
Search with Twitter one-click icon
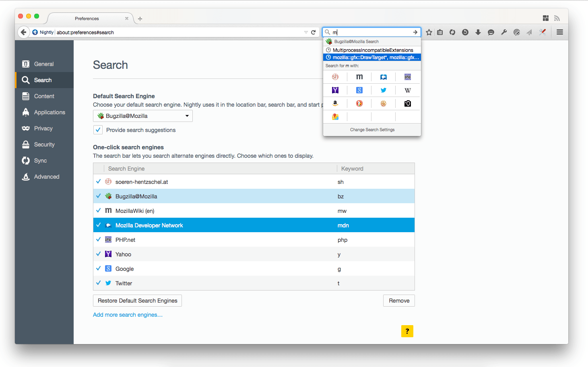pyautogui.click(x=384, y=90)
